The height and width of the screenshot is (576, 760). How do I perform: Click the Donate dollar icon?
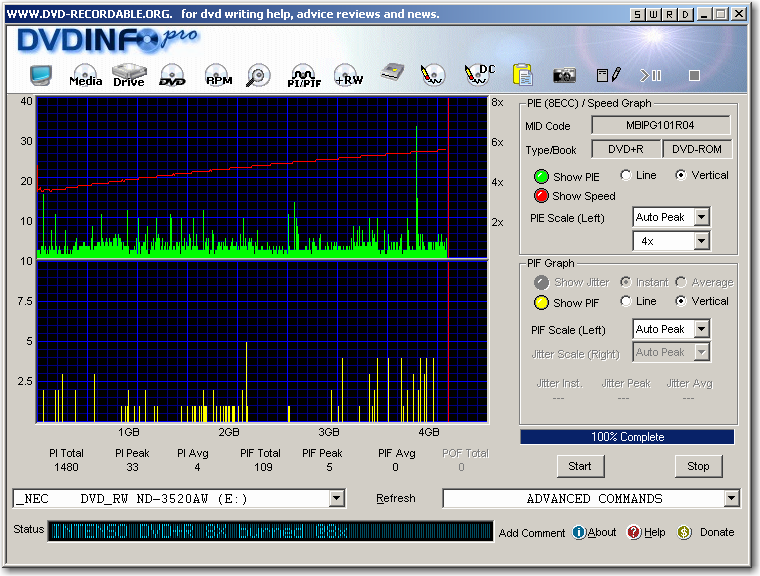click(684, 532)
